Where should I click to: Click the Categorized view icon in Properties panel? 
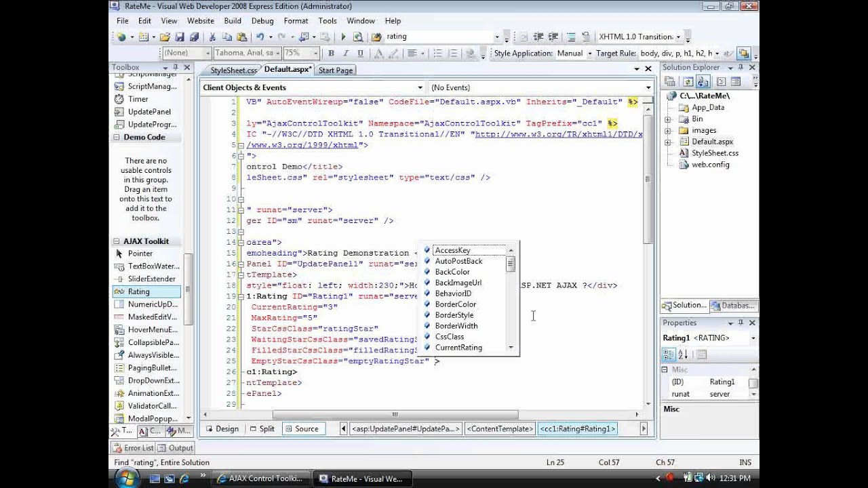point(669,354)
